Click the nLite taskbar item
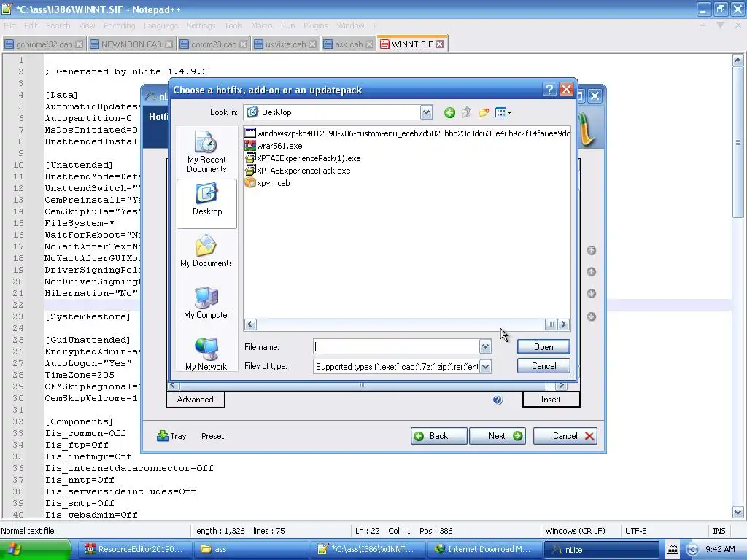747x560 pixels. point(601,550)
